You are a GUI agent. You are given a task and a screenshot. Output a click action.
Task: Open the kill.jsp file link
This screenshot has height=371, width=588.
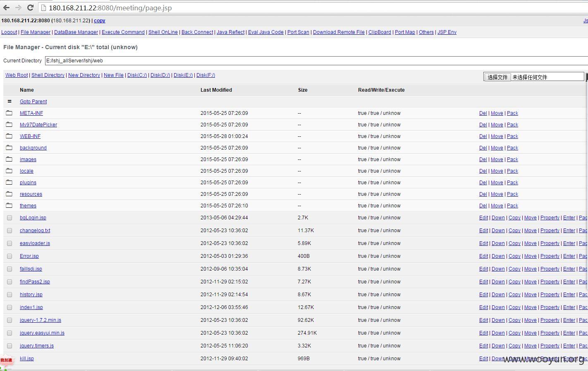[27, 359]
